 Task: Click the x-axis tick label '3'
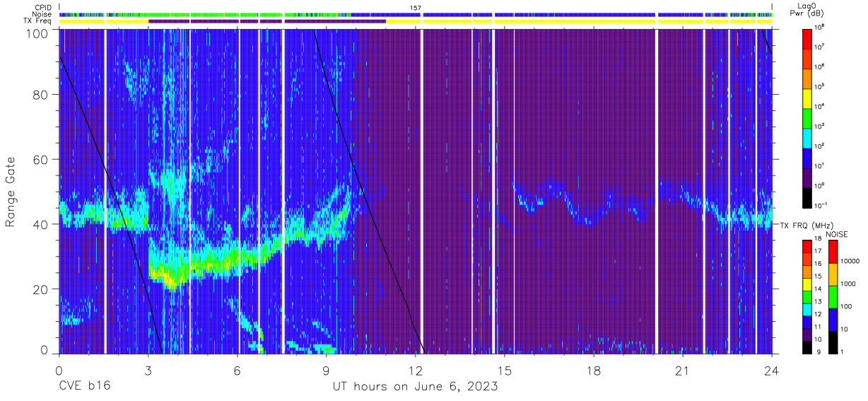pyautogui.click(x=148, y=370)
